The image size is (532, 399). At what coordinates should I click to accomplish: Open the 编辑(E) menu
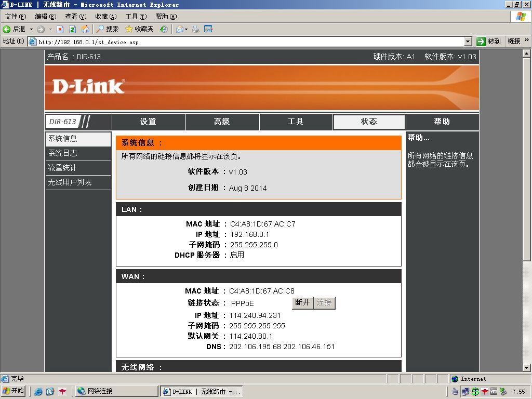(x=46, y=17)
